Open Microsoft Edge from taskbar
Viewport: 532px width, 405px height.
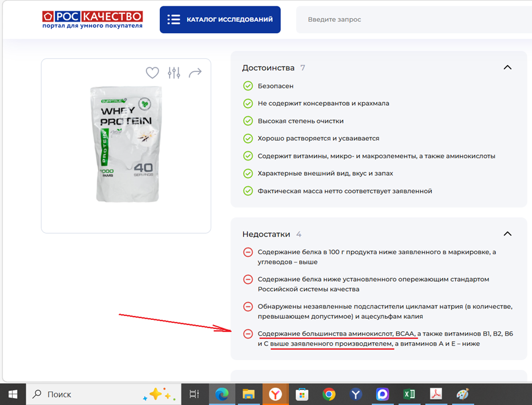click(222, 394)
